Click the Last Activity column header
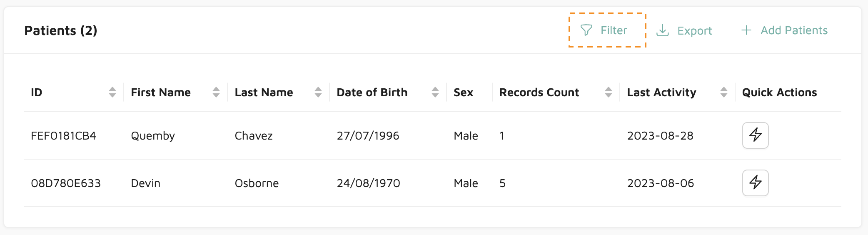 (661, 92)
